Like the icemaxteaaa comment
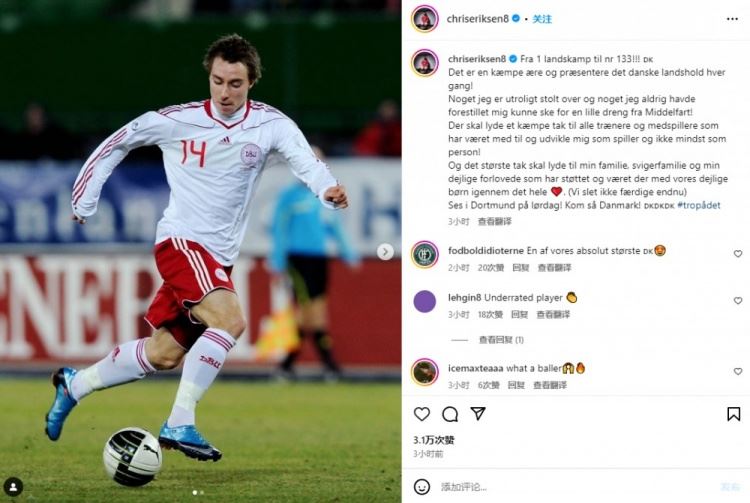 point(738,371)
